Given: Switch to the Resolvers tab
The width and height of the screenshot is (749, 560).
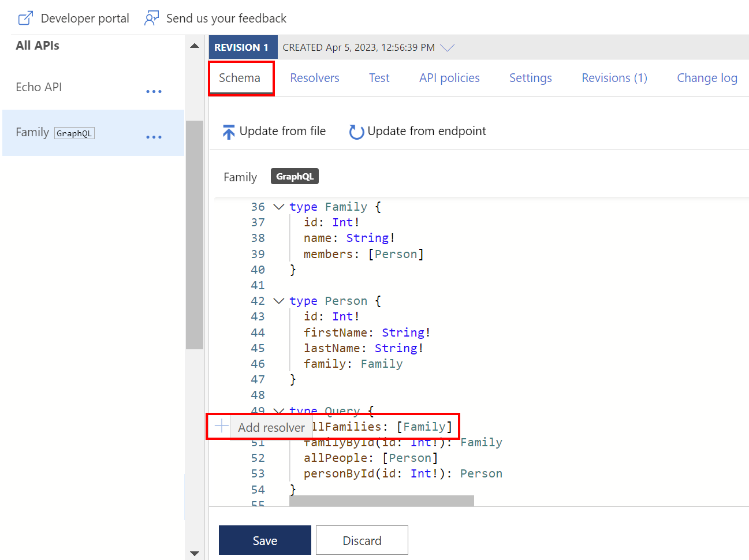Looking at the screenshot, I should [x=314, y=77].
